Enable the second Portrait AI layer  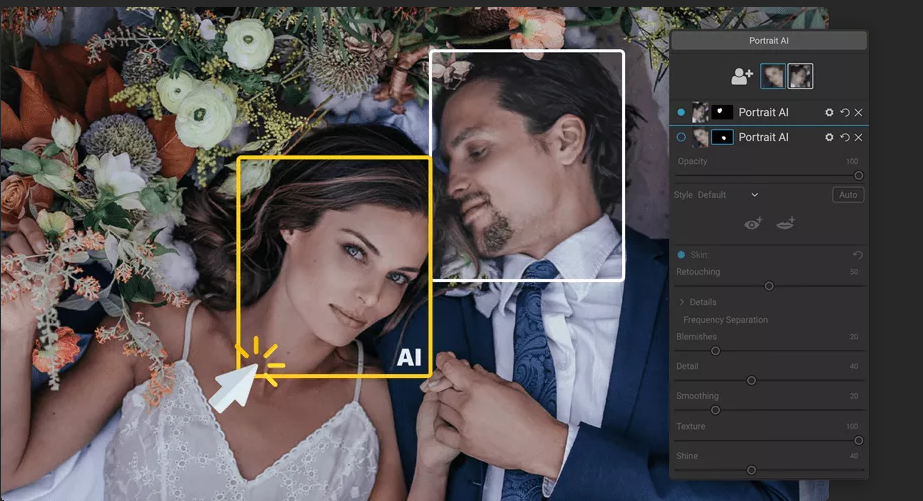pos(681,137)
